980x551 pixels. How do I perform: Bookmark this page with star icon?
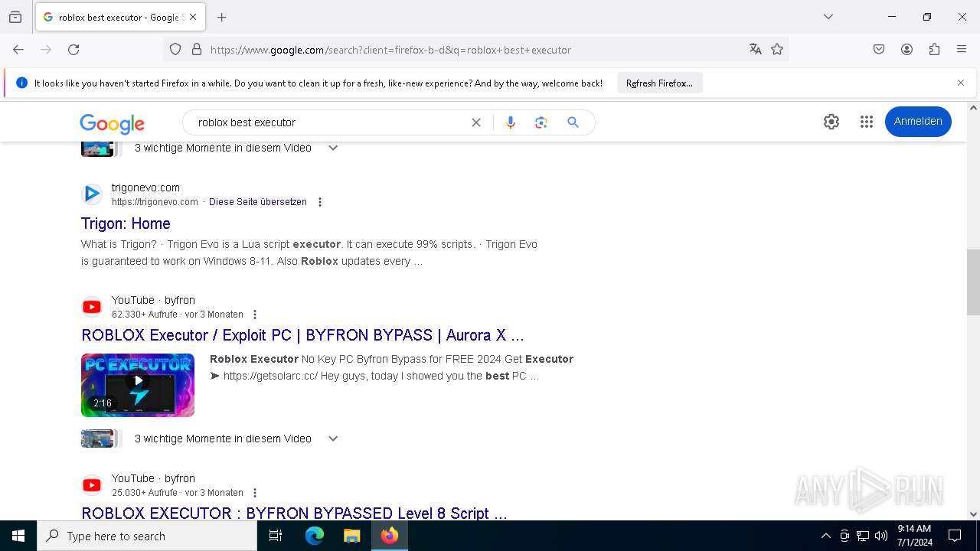777,49
